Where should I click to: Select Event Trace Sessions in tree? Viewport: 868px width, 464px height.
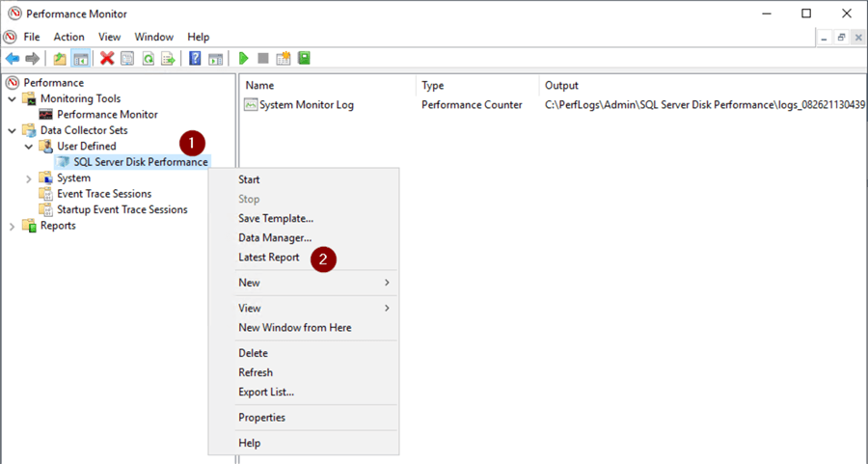click(x=103, y=194)
